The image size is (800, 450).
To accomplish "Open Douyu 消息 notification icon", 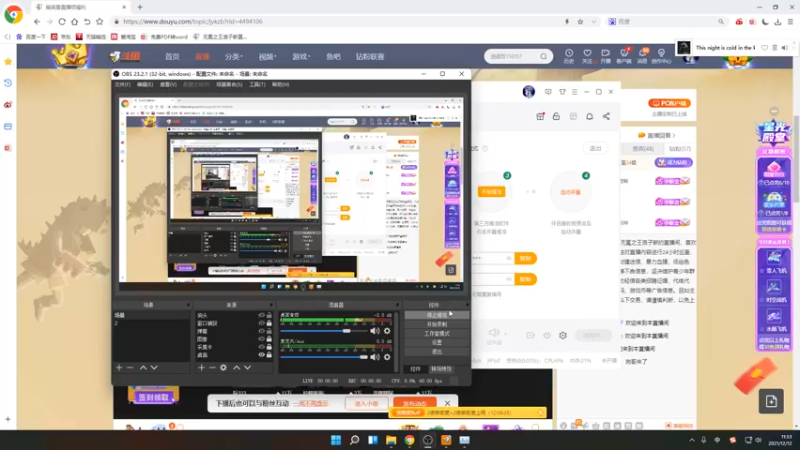I will pyautogui.click(x=642, y=56).
